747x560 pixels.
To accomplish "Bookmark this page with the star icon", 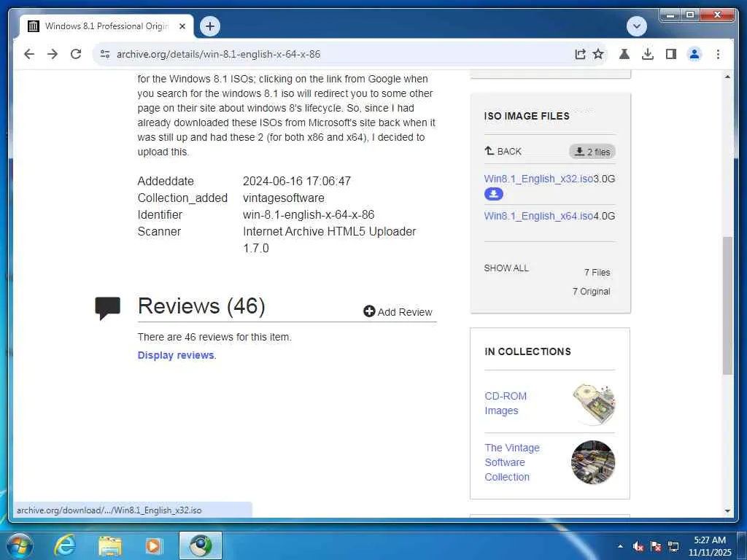I will (x=598, y=54).
